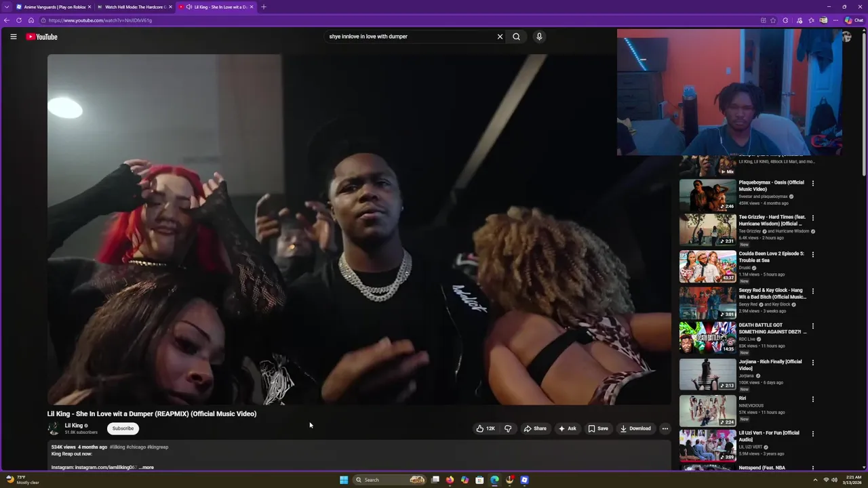Open the tab search dropdown arrow
This screenshot has width=868, height=488.
pos(7,7)
